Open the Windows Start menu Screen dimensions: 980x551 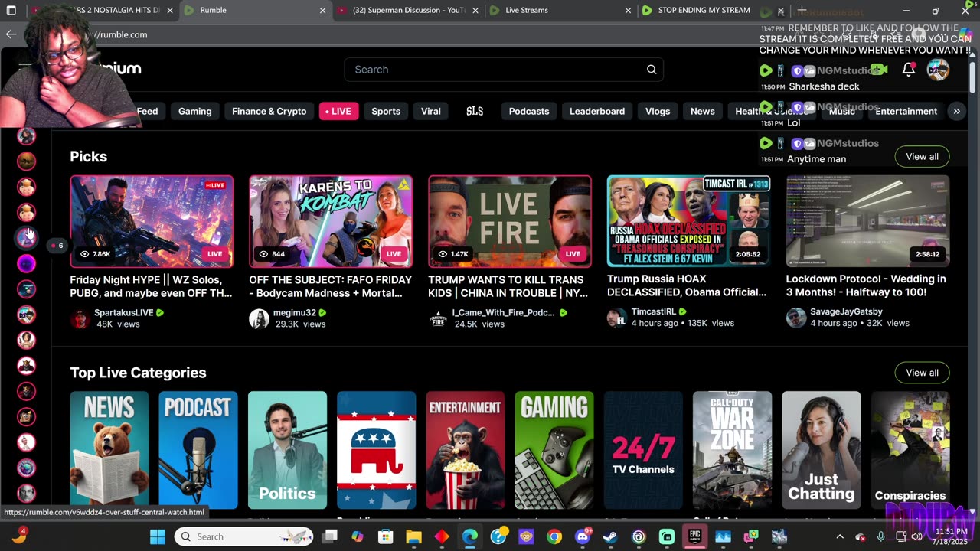158,536
